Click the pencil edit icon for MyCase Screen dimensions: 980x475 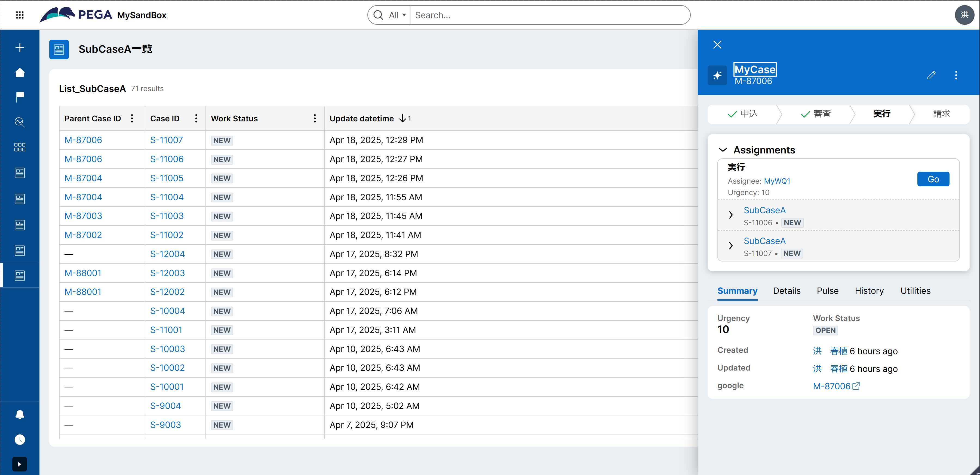pyautogui.click(x=931, y=75)
